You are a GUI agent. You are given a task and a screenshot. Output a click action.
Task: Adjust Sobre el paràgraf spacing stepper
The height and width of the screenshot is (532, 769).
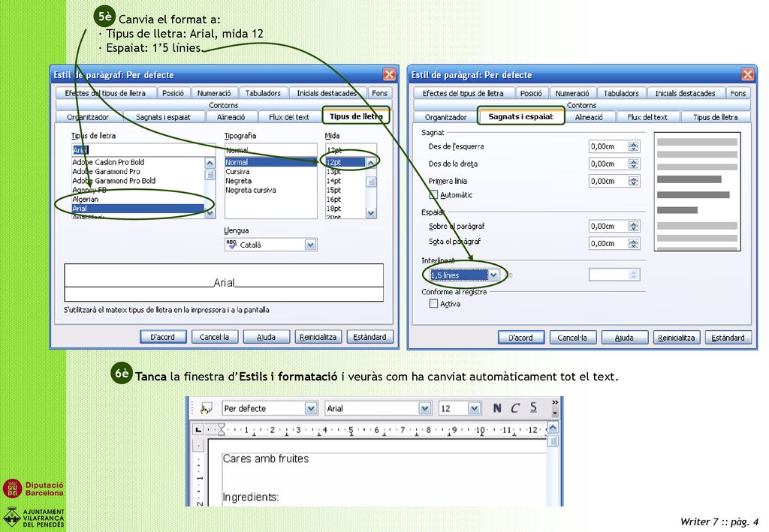[x=634, y=227]
